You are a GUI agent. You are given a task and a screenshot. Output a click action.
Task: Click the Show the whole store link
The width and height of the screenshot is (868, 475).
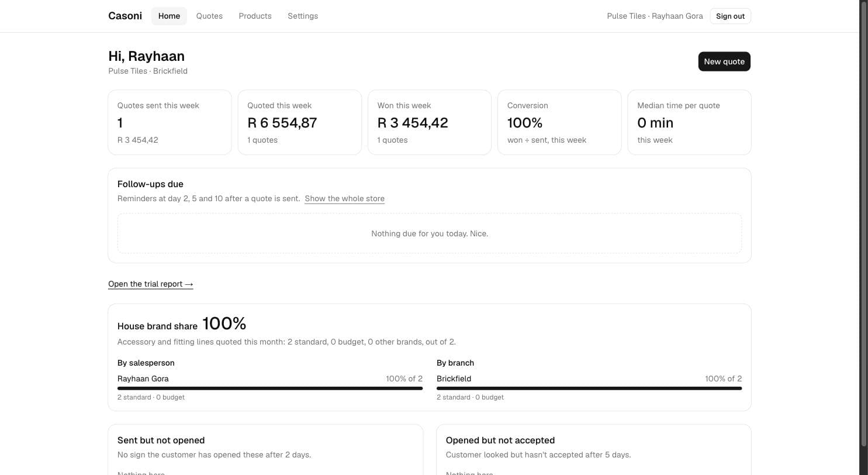pos(344,198)
